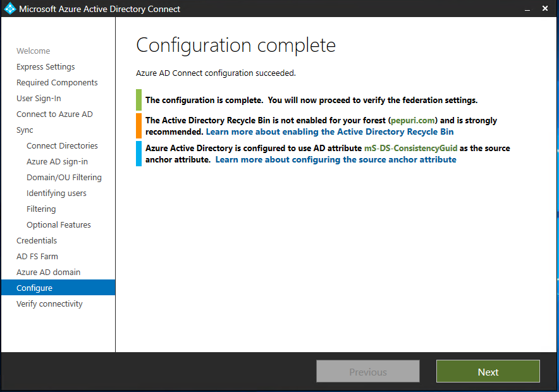The height and width of the screenshot is (392, 559).
Task: Close the Azure AD Connect window
Action: click(x=544, y=8)
